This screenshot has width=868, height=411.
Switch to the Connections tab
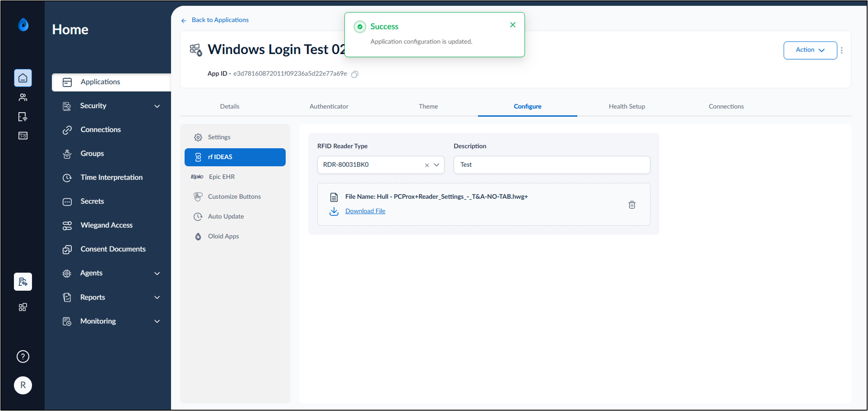[x=726, y=106]
